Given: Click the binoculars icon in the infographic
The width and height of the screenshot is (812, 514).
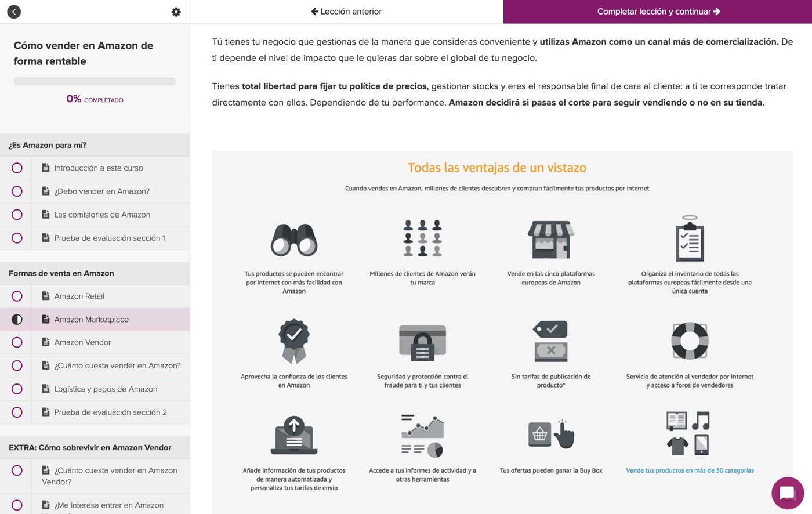Looking at the screenshot, I should [294, 240].
